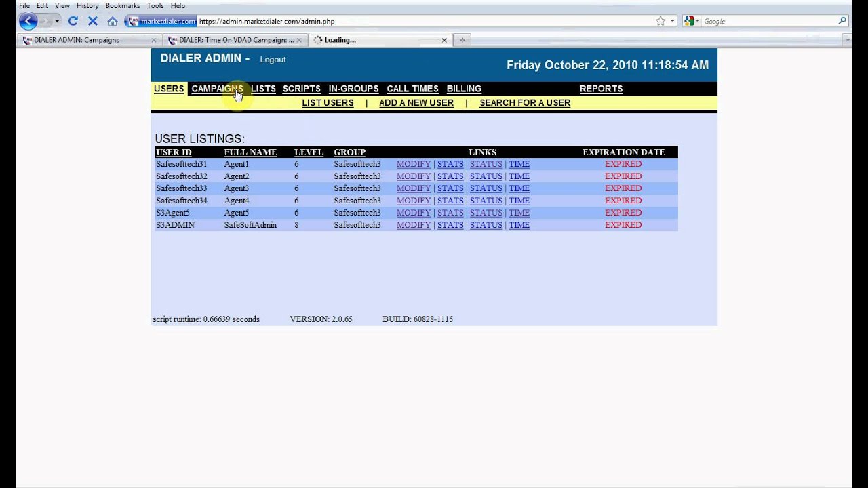
Task: Click the date and time header text
Action: [x=608, y=65]
